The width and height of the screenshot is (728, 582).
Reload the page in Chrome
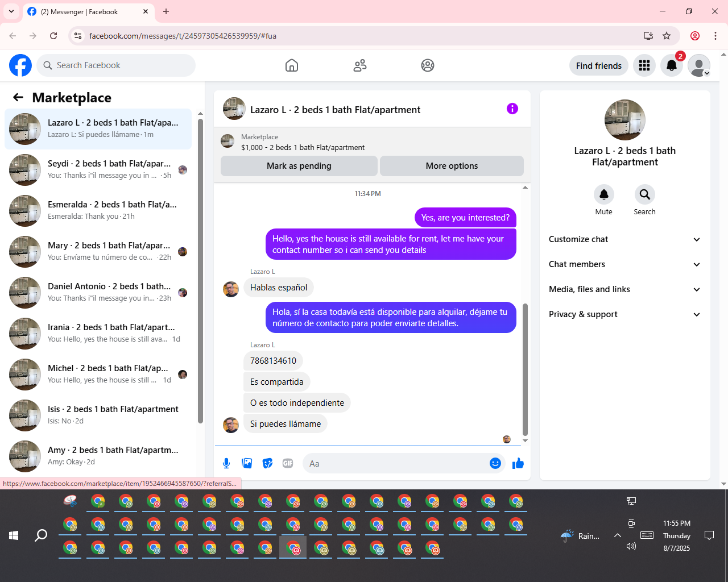click(x=53, y=36)
